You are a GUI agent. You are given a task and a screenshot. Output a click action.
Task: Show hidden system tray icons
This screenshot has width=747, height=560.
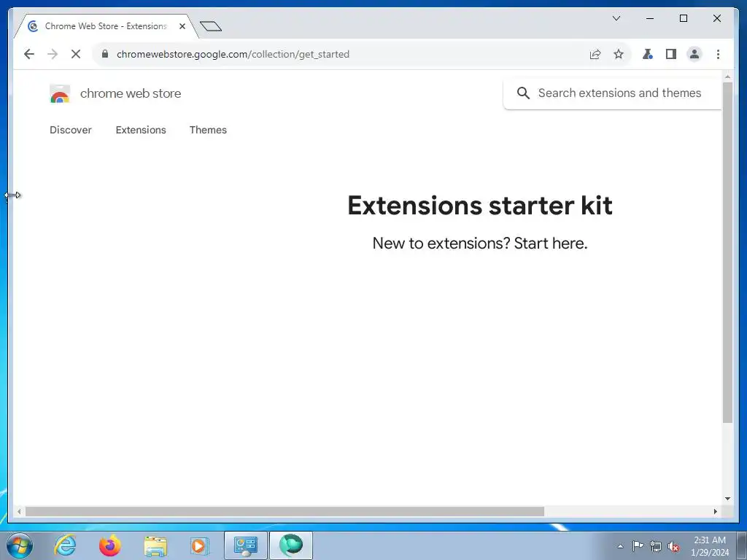(620, 546)
